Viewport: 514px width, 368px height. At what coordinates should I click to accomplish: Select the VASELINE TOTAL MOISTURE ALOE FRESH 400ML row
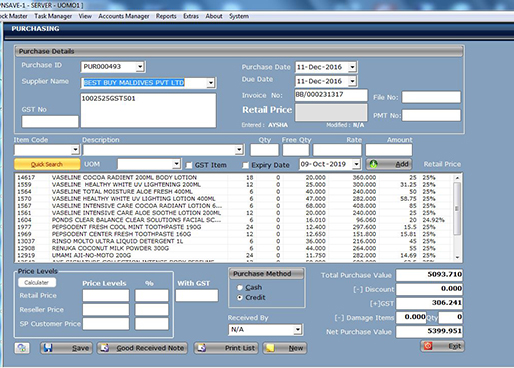pyautogui.click(x=234, y=192)
